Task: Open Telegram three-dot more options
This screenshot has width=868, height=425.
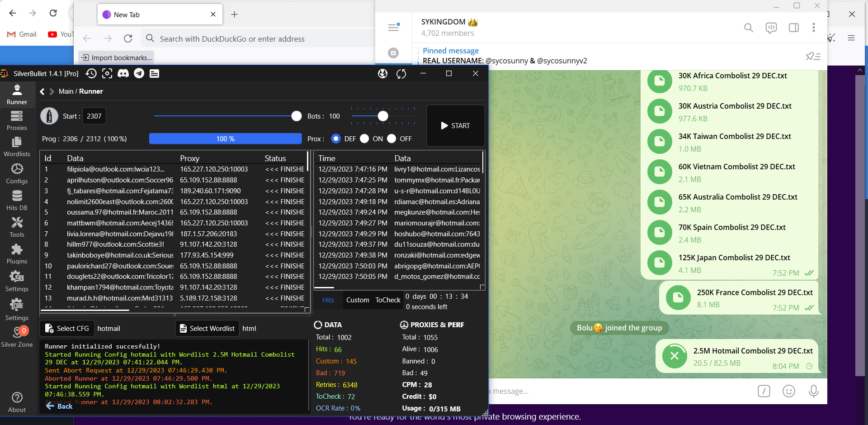Action: pos(814,28)
